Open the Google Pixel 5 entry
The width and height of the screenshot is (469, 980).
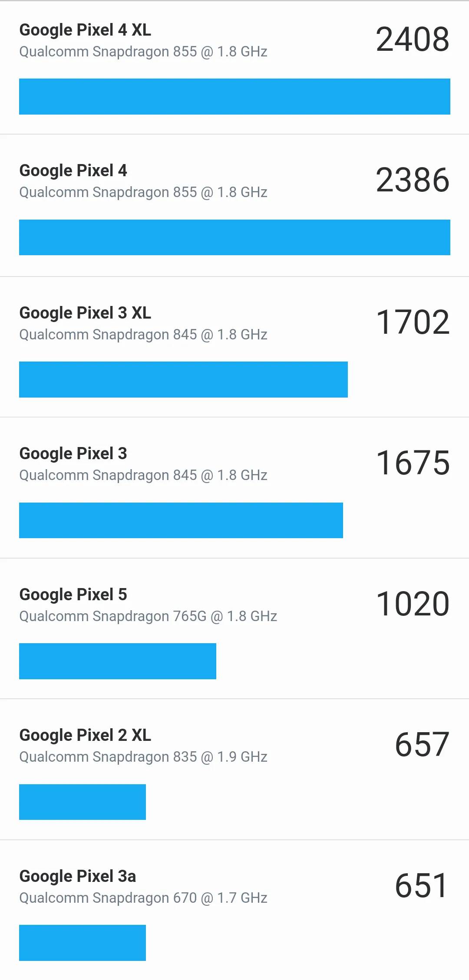click(x=73, y=595)
